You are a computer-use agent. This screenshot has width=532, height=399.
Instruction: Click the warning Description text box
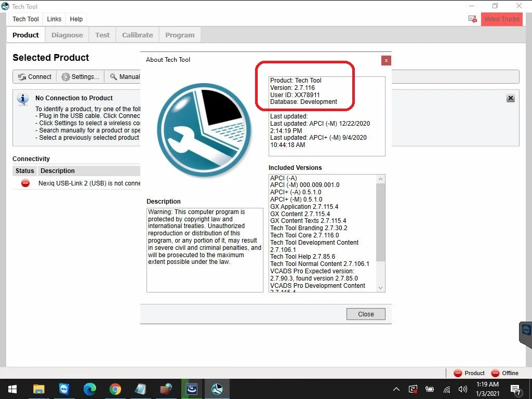[x=205, y=250]
